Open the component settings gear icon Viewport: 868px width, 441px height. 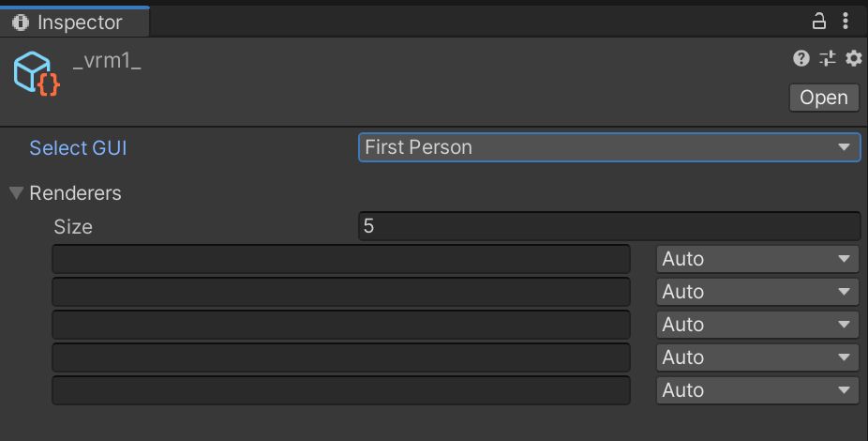(x=854, y=58)
